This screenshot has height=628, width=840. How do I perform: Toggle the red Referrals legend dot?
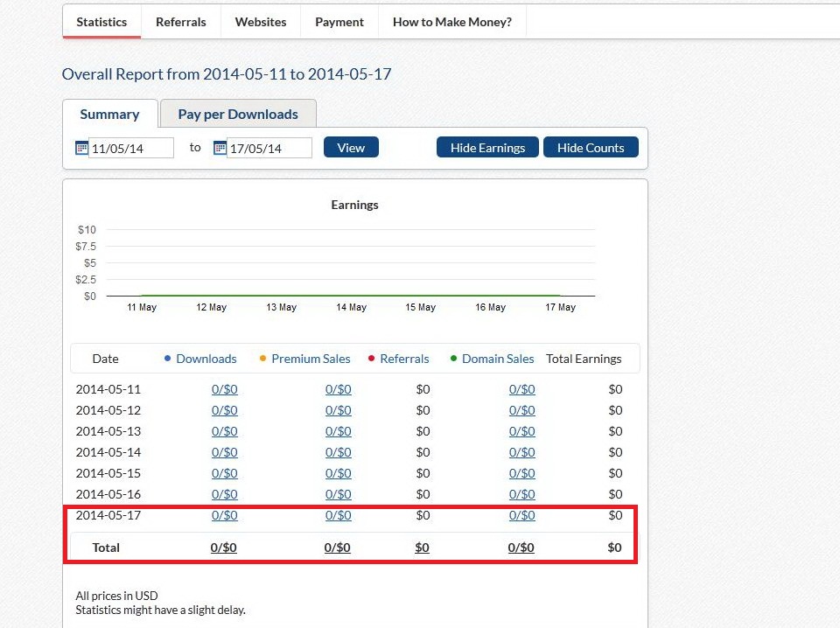pos(371,359)
